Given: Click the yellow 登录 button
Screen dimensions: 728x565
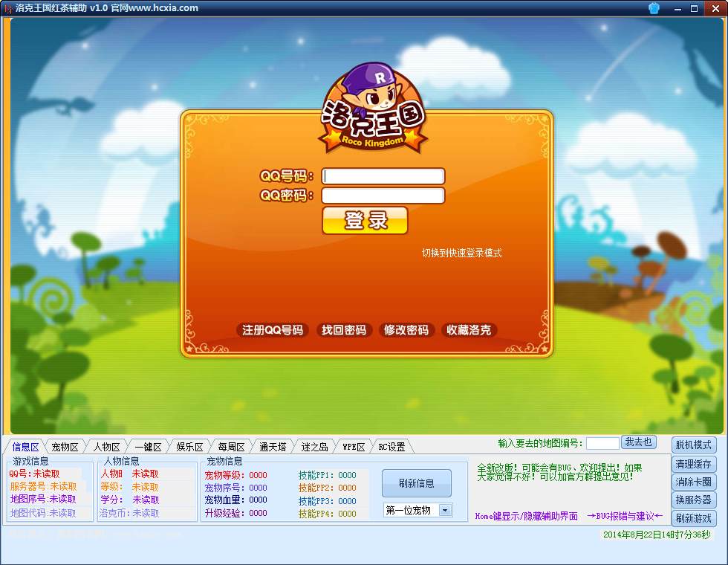Looking at the screenshot, I should tap(365, 220).
